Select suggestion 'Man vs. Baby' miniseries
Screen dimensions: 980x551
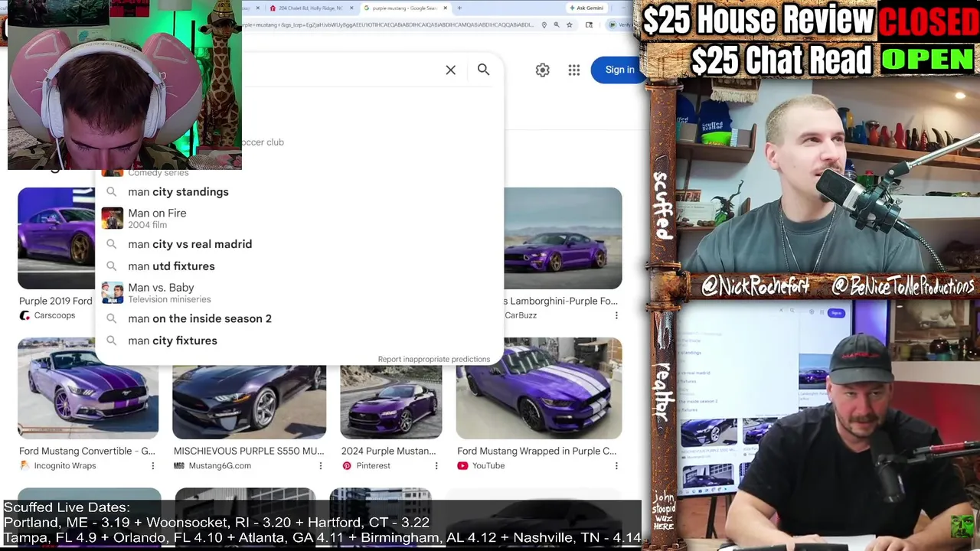point(299,292)
